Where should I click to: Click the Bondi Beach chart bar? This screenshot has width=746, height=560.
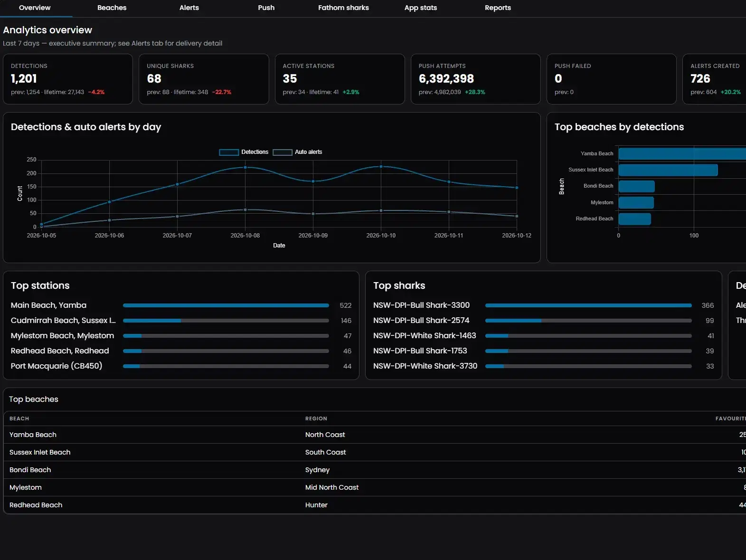click(x=636, y=186)
